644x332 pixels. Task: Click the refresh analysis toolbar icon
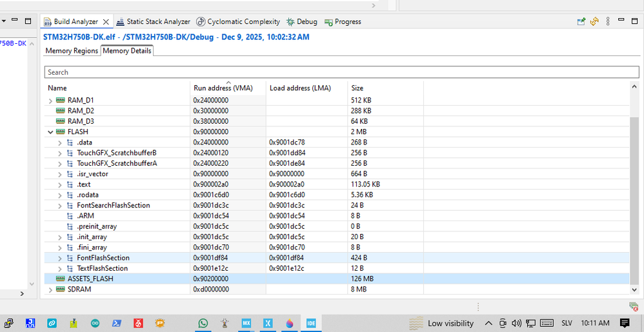[x=594, y=21]
